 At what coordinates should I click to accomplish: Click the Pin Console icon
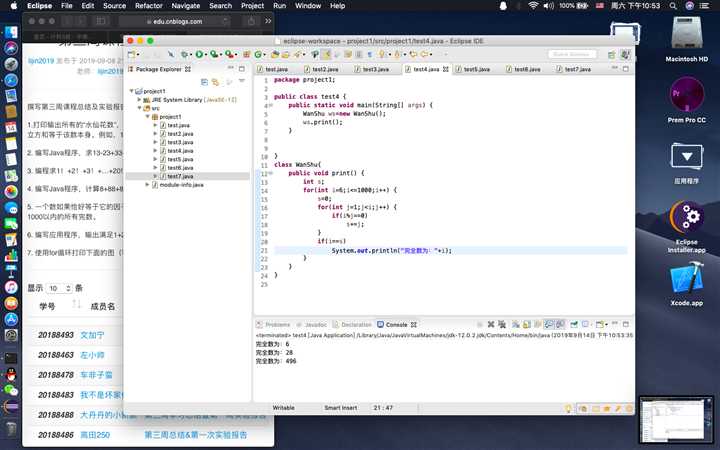pyautogui.click(x=574, y=324)
